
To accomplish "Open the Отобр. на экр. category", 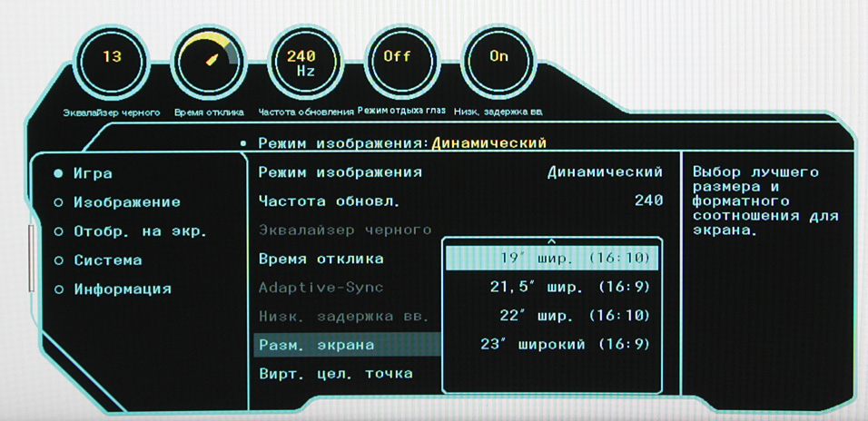I will [130, 231].
